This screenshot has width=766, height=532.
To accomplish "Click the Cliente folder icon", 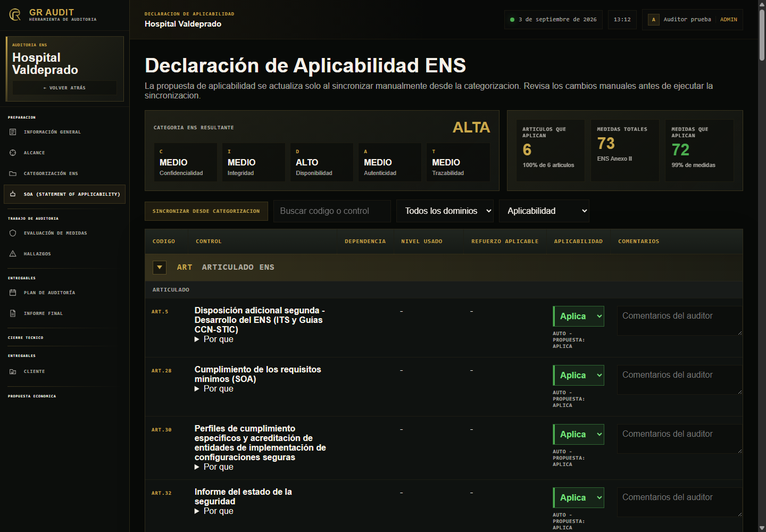I will point(13,371).
